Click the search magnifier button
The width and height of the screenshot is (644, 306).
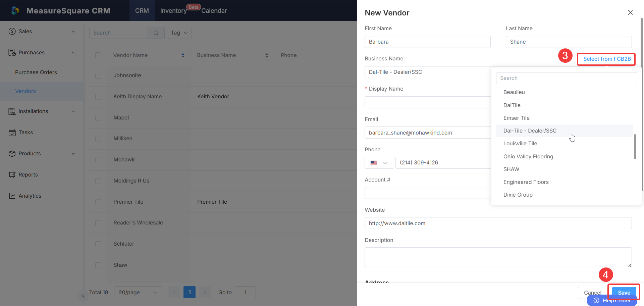tap(156, 33)
